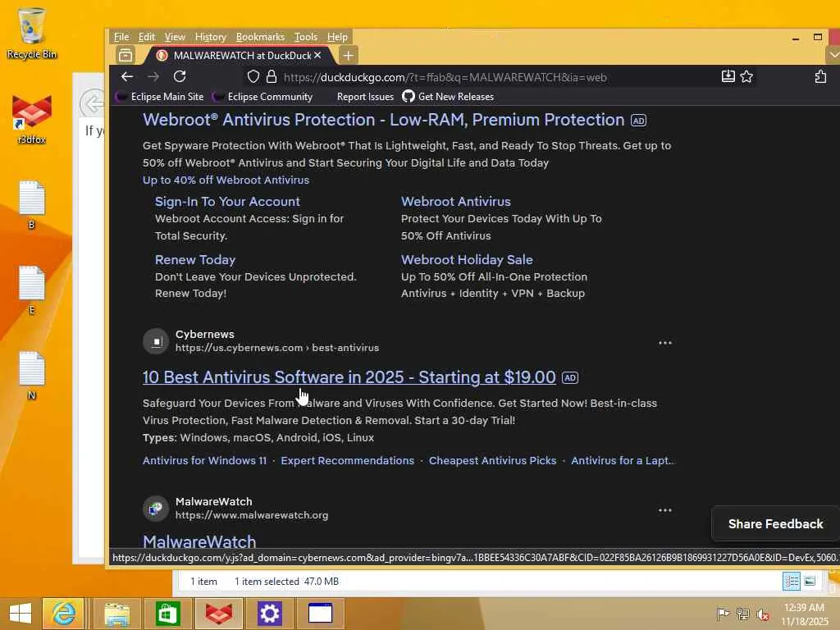Screen dimensions: 840x630
Task: Click Cybernews site favicon
Action: (x=156, y=341)
